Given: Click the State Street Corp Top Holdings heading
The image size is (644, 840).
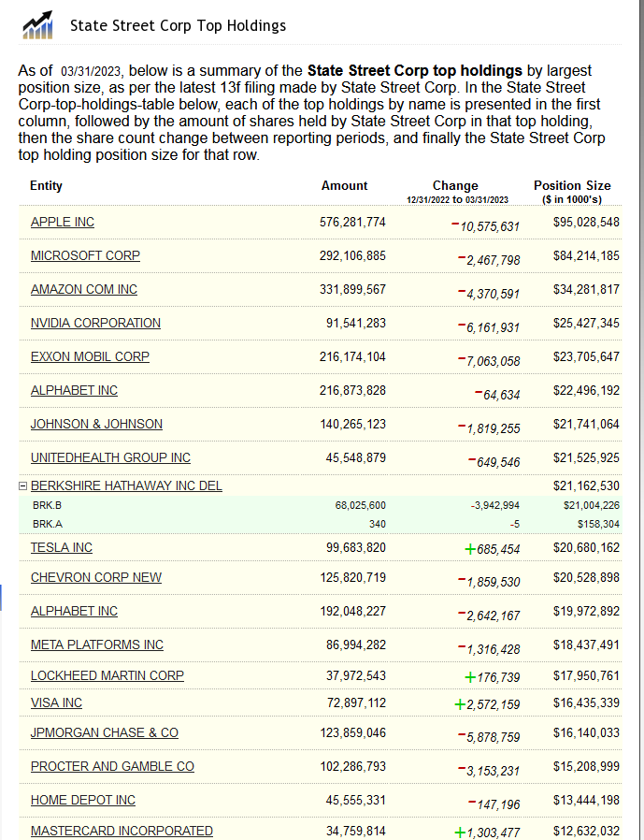Looking at the screenshot, I should coord(178,25).
